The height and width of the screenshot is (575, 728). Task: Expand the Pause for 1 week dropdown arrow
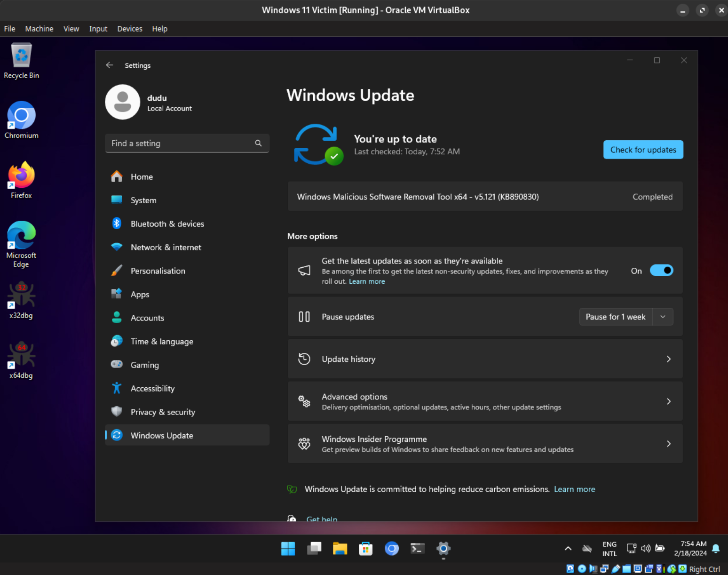663,317
